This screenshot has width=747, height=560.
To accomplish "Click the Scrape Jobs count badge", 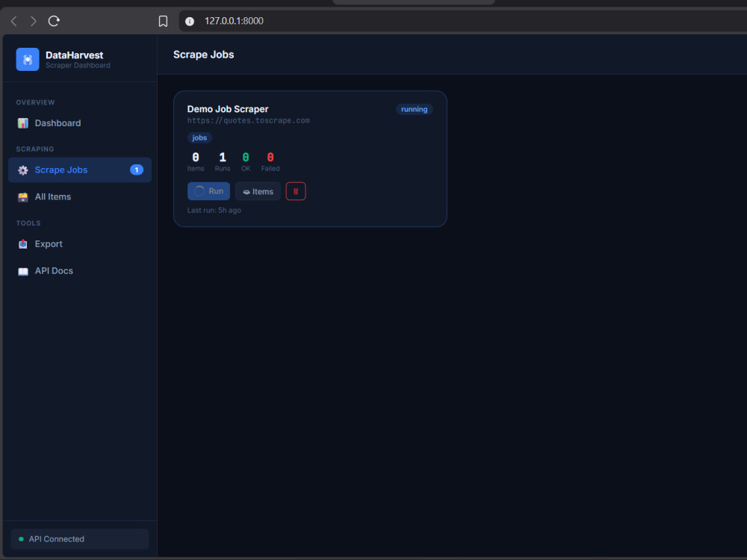I will (x=136, y=170).
